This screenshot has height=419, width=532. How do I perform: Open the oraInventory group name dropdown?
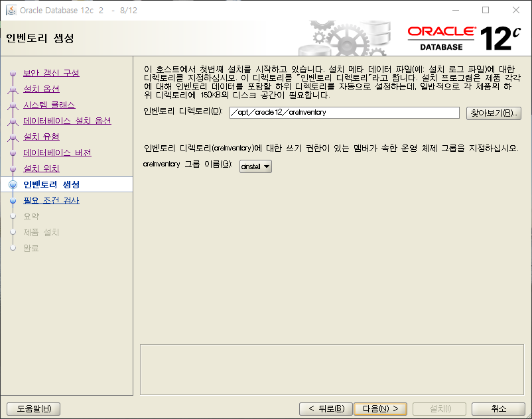(x=255, y=166)
